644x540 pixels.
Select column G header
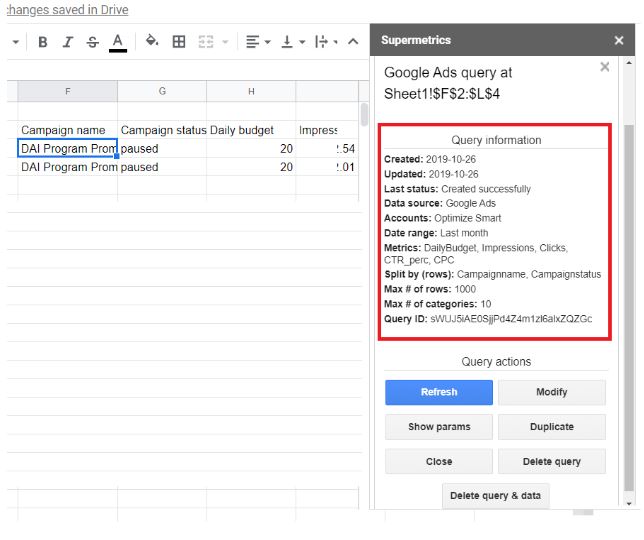coord(162,91)
